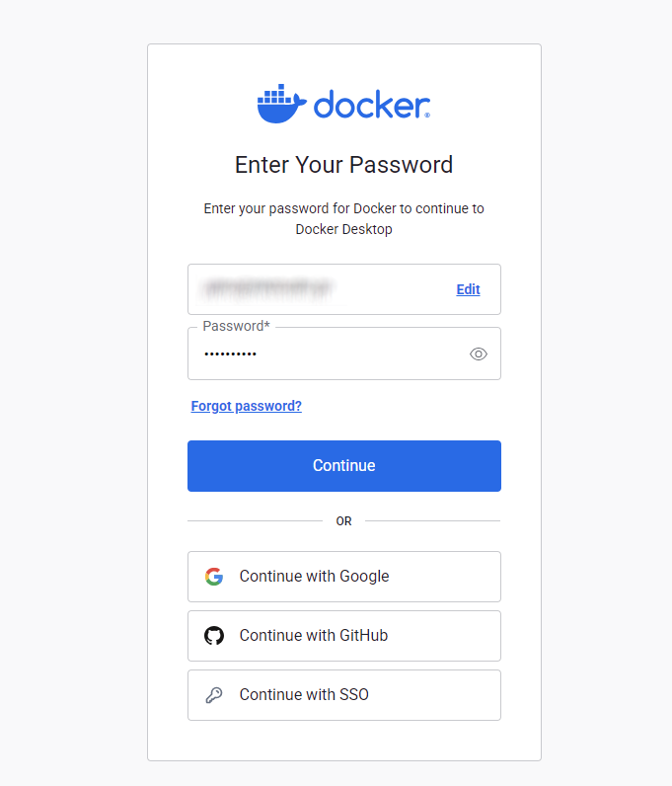672x786 pixels.
Task: Click the Enter Your Password heading
Action: tap(343, 165)
